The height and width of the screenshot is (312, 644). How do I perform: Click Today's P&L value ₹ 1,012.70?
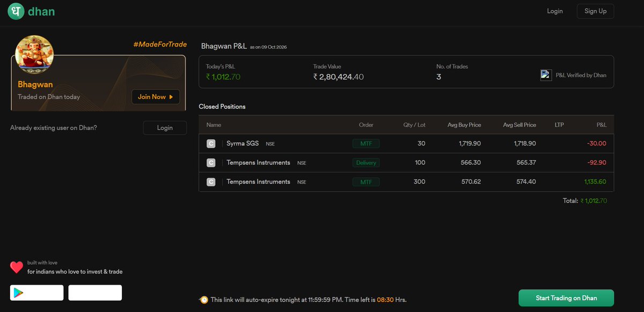[223, 77]
